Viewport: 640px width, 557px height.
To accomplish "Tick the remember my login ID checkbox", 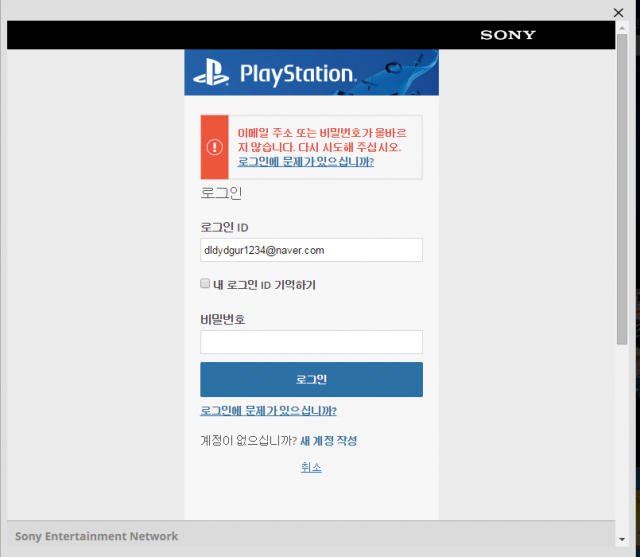I will click(x=205, y=283).
